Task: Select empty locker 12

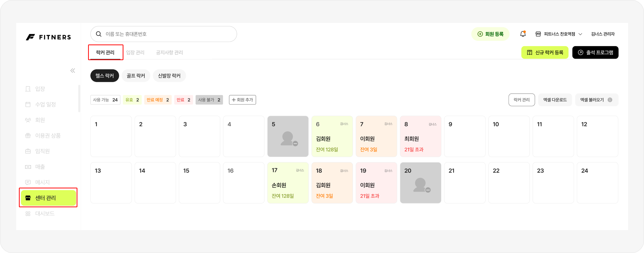Action: click(597, 136)
